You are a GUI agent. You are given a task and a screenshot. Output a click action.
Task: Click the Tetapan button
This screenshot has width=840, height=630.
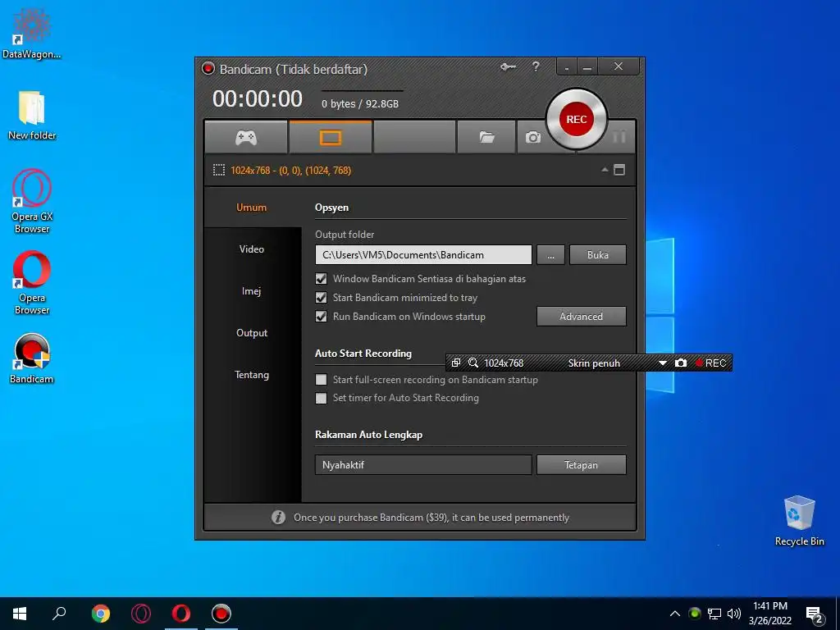pyautogui.click(x=582, y=465)
